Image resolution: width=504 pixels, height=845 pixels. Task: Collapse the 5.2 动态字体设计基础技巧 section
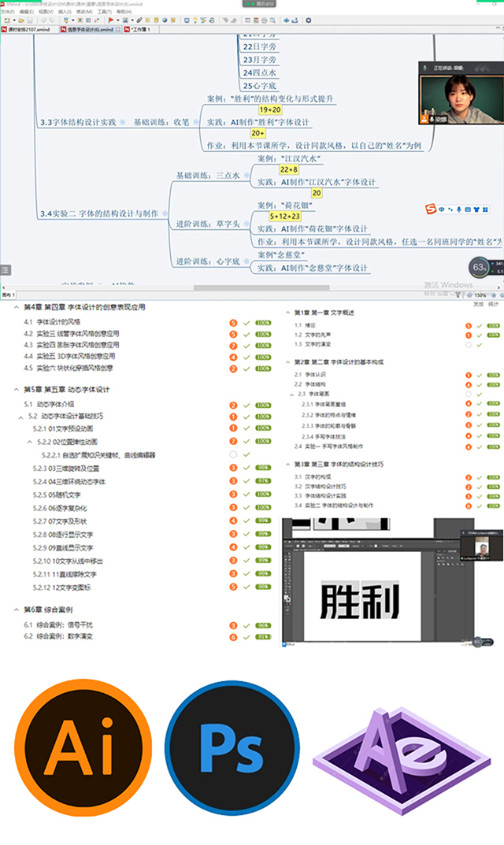(21, 417)
